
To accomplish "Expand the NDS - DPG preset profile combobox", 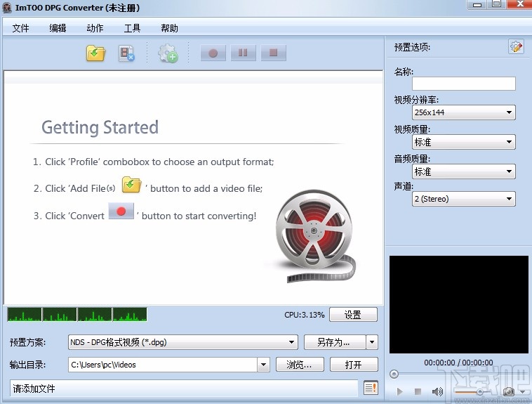I will [183, 342].
